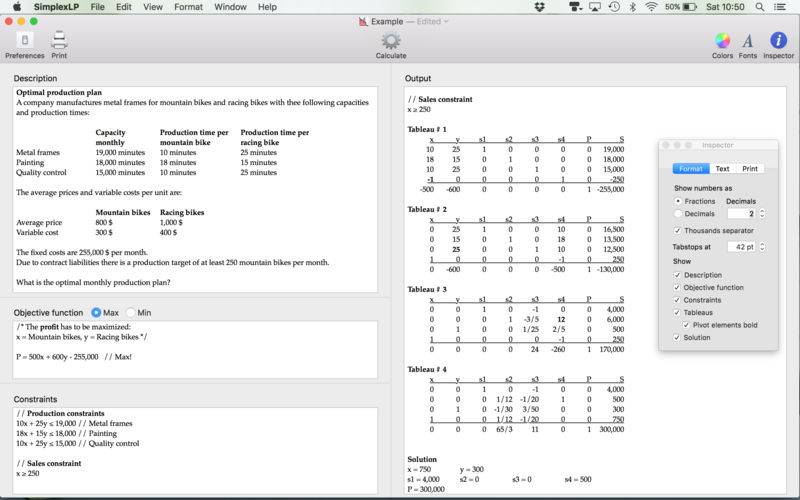Click the 'P = 300,000' solution value
Image resolution: width=800 pixels, height=500 pixels.
[x=426, y=489]
